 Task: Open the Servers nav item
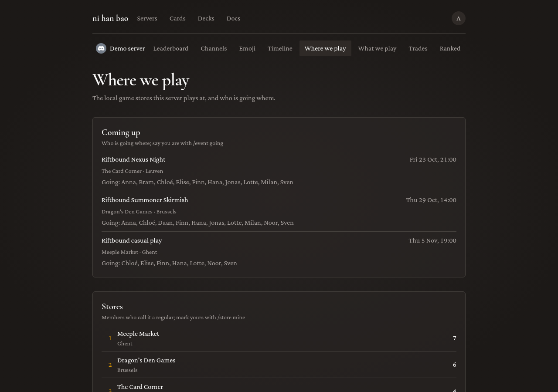(147, 18)
